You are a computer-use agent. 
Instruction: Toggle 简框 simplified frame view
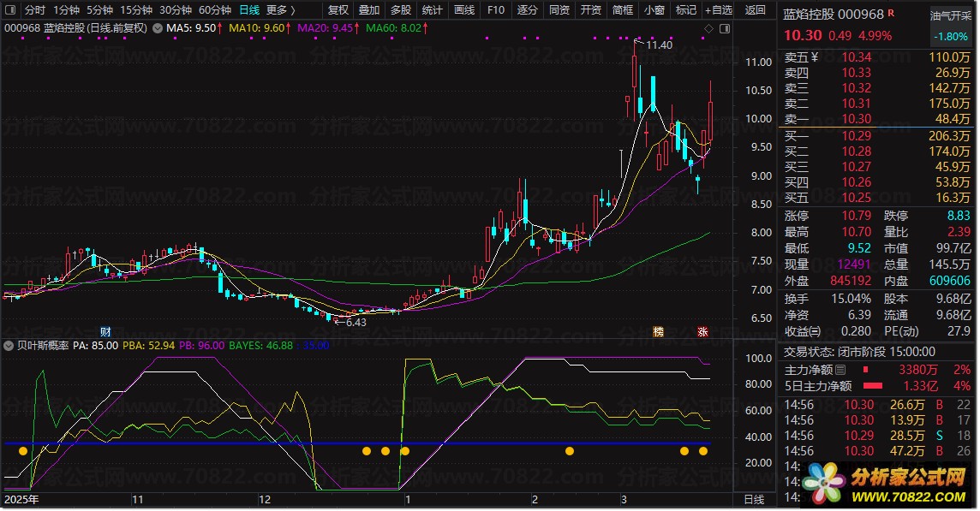click(623, 10)
